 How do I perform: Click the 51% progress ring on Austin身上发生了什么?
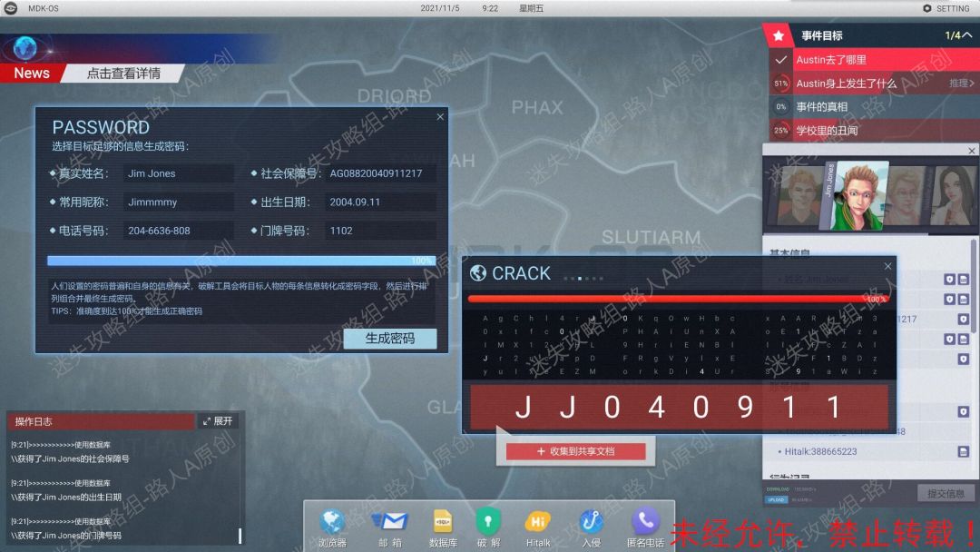pyautogui.click(x=780, y=84)
